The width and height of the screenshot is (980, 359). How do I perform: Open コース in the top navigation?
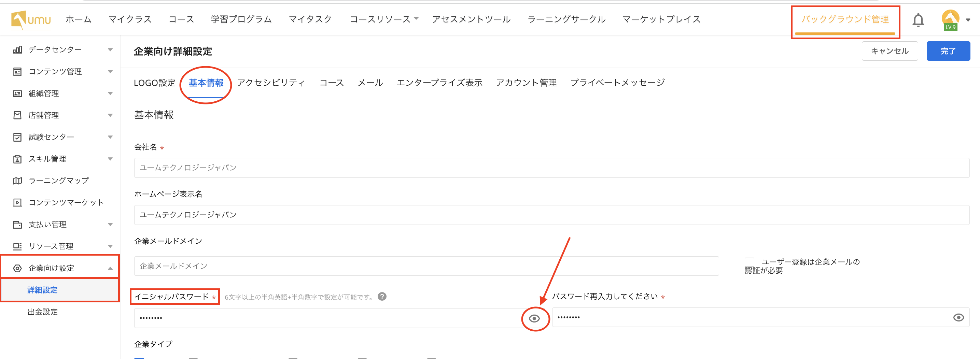[x=181, y=19]
